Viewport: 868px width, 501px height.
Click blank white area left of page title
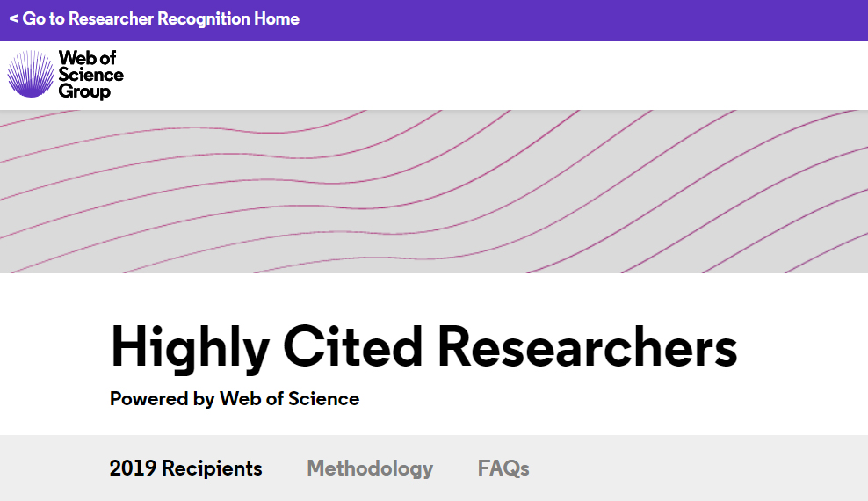(53, 352)
